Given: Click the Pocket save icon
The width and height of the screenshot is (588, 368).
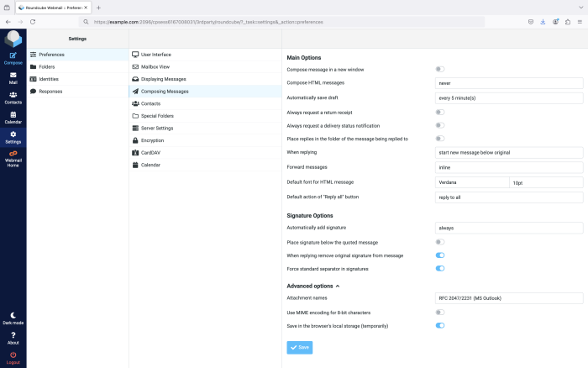Looking at the screenshot, I should [531, 22].
